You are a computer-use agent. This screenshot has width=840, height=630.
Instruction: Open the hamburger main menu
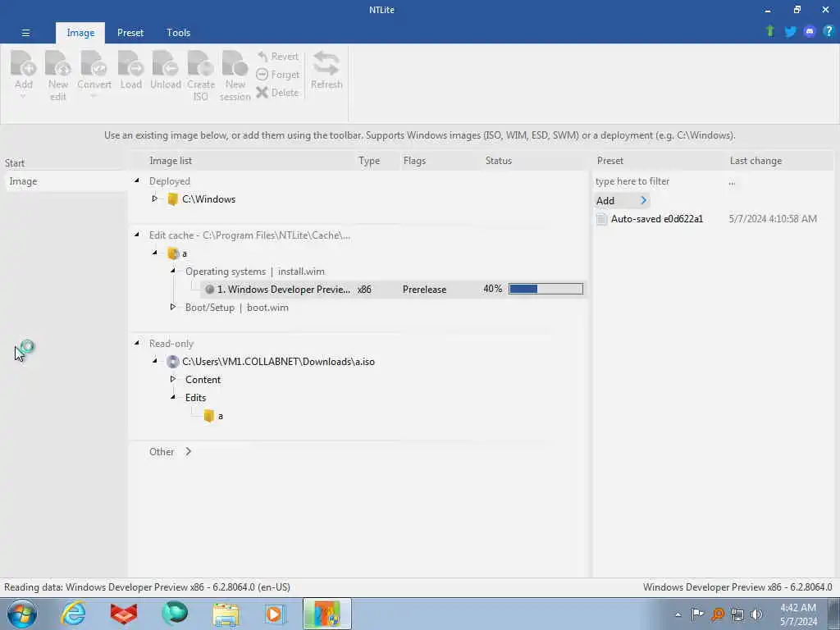(x=25, y=33)
